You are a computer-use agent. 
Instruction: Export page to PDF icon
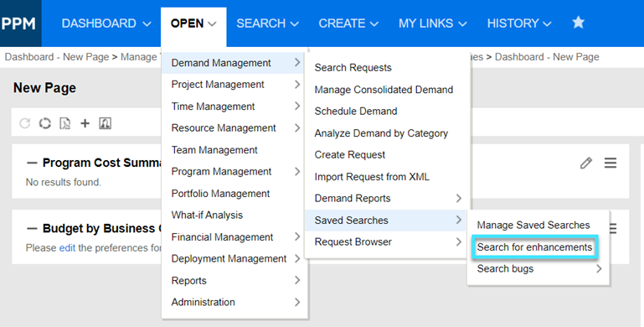pos(64,123)
